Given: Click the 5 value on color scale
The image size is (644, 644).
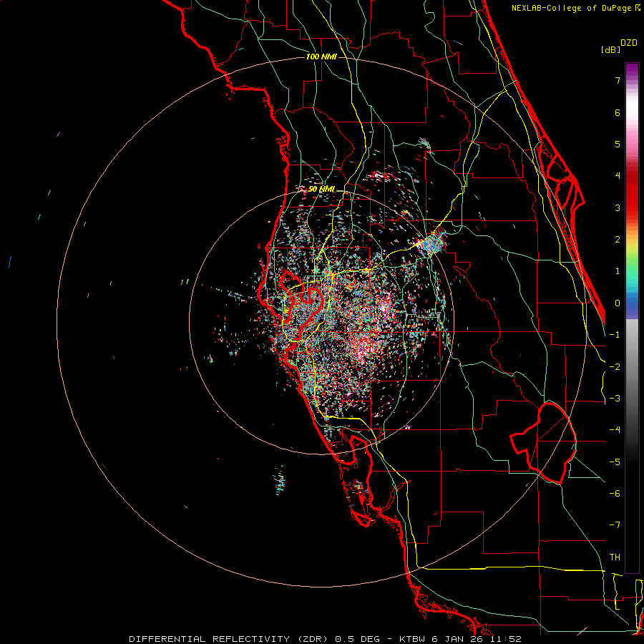Looking at the screenshot, I should click(618, 144).
